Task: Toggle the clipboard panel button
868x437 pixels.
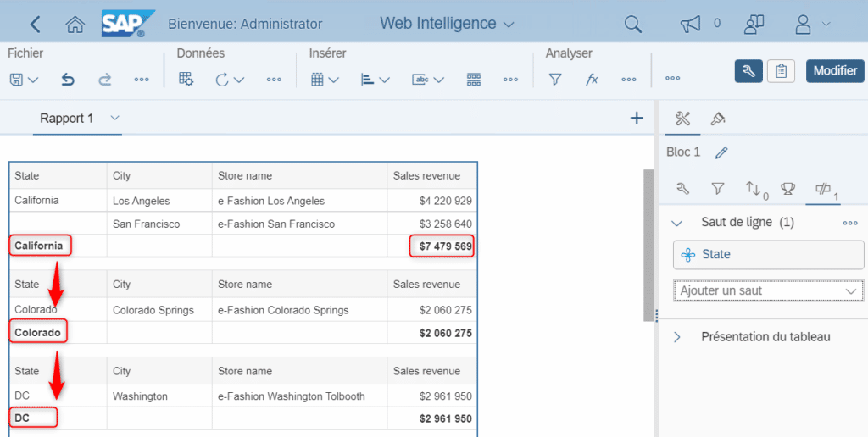Action: 781,71
